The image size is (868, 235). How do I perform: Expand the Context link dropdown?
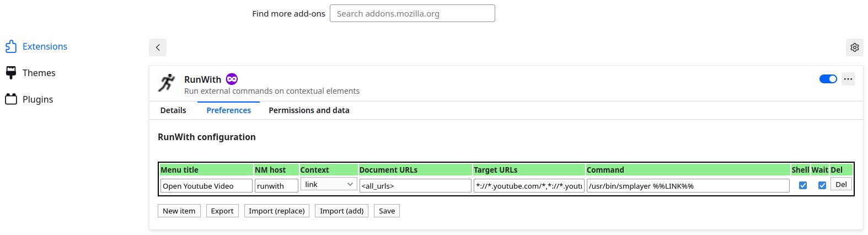pyautogui.click(x=329, y=184)
